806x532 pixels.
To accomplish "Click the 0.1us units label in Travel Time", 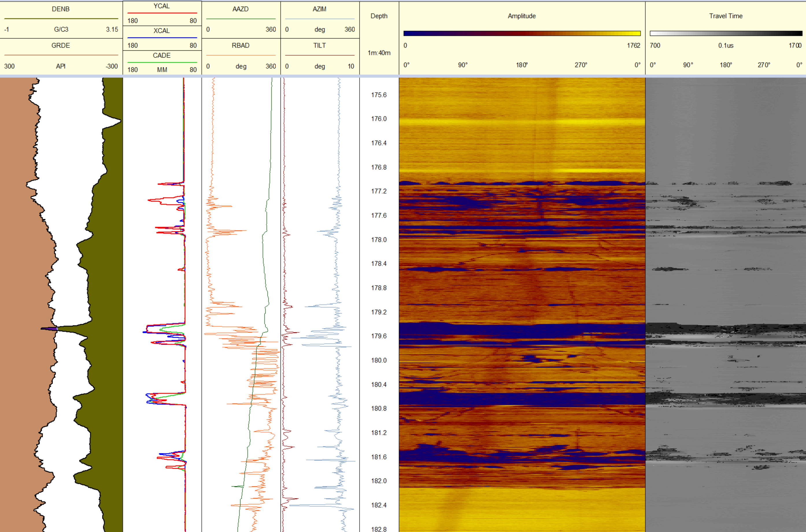I will [x=726, y=45].
